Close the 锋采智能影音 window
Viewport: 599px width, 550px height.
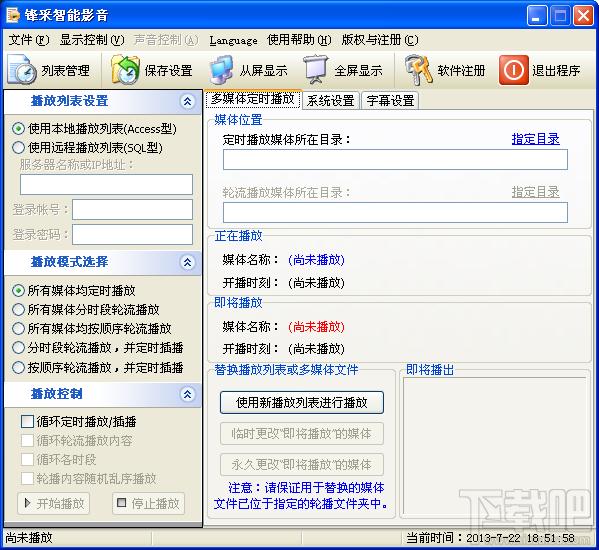tap(583, 16)
